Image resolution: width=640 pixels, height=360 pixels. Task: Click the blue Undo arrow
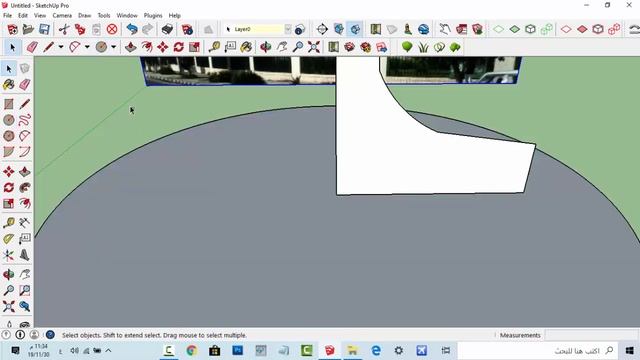pos(131,29)
